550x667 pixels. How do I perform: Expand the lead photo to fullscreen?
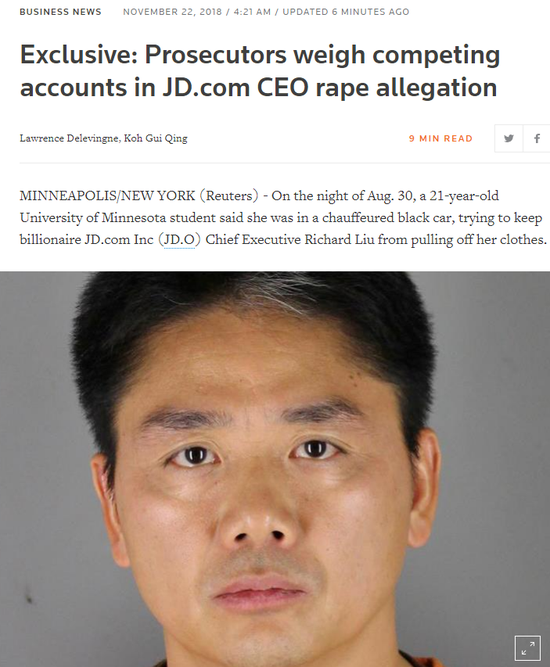click(527, 648)
